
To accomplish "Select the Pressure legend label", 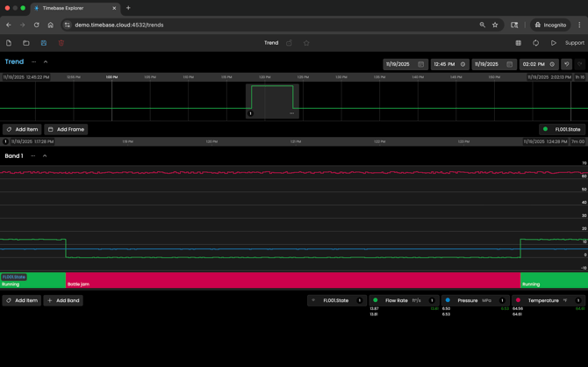I will point(467,300).
